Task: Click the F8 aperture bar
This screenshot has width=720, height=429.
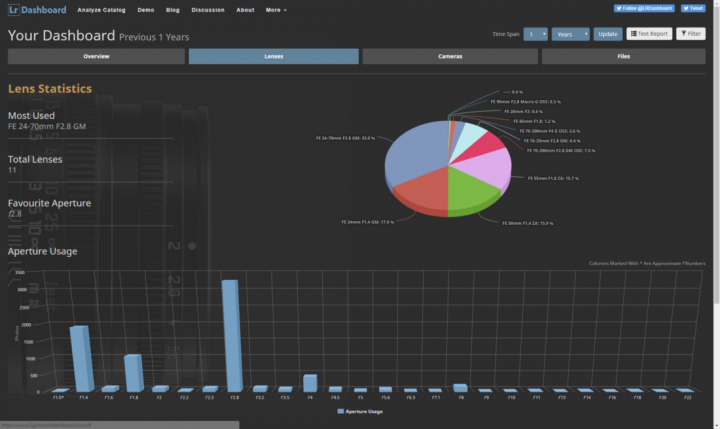Action: [x=460, y=388]
